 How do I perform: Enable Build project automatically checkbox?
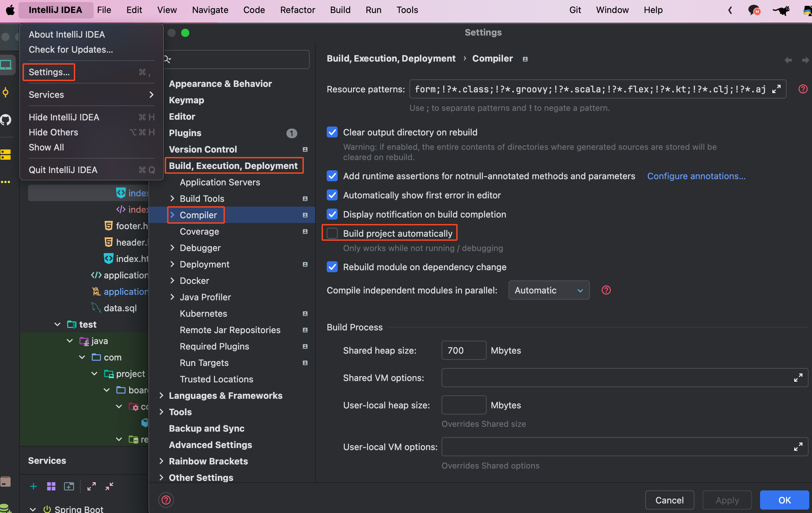332,233
